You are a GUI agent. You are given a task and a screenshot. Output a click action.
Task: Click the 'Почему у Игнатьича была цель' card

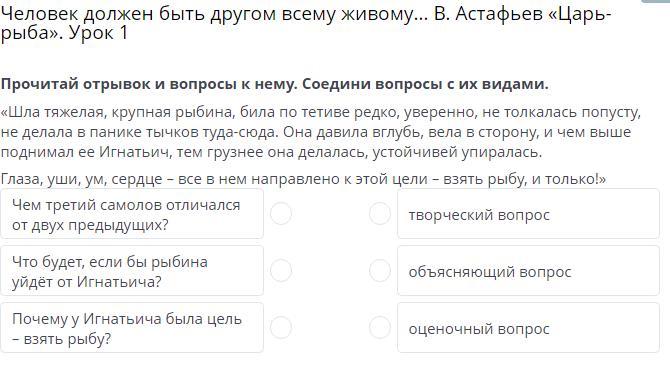[x=132, y=328]
